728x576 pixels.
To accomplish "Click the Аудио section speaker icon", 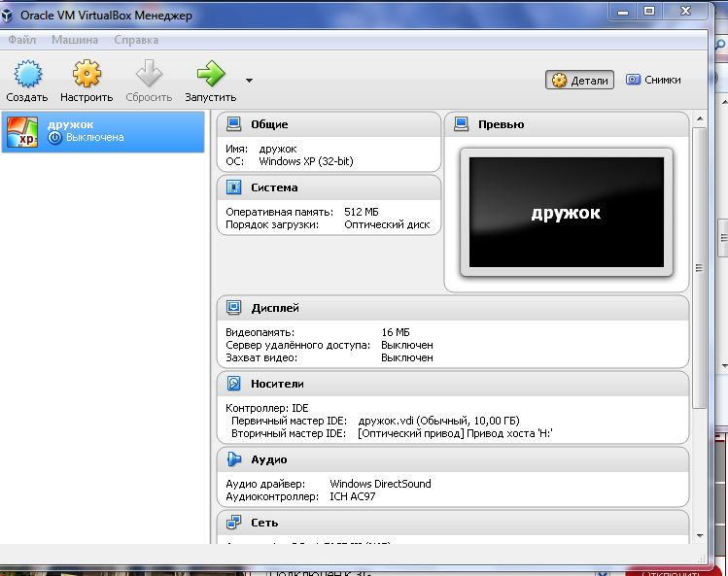I will click(x=233, y=459).
